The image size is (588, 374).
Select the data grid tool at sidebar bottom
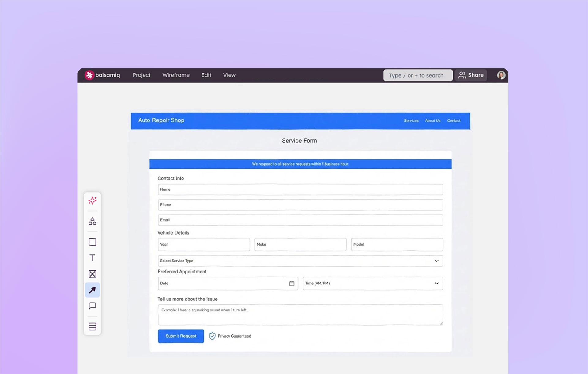(92, 326)
